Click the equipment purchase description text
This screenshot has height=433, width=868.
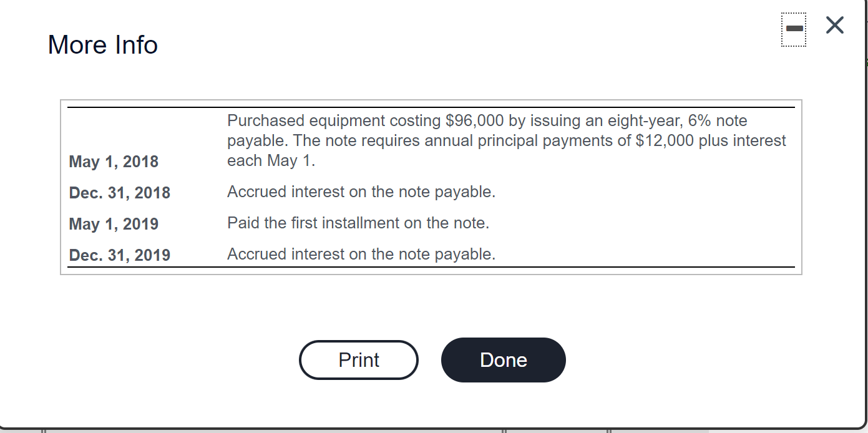point(506,140)
